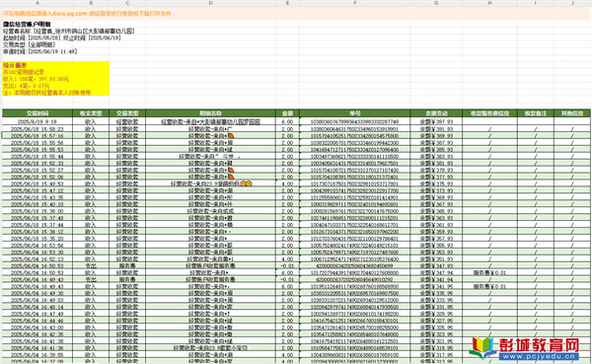592x364 pixels.
Task: Click the 共162笔明细记录 summary cell
Action: click(24, 72)
